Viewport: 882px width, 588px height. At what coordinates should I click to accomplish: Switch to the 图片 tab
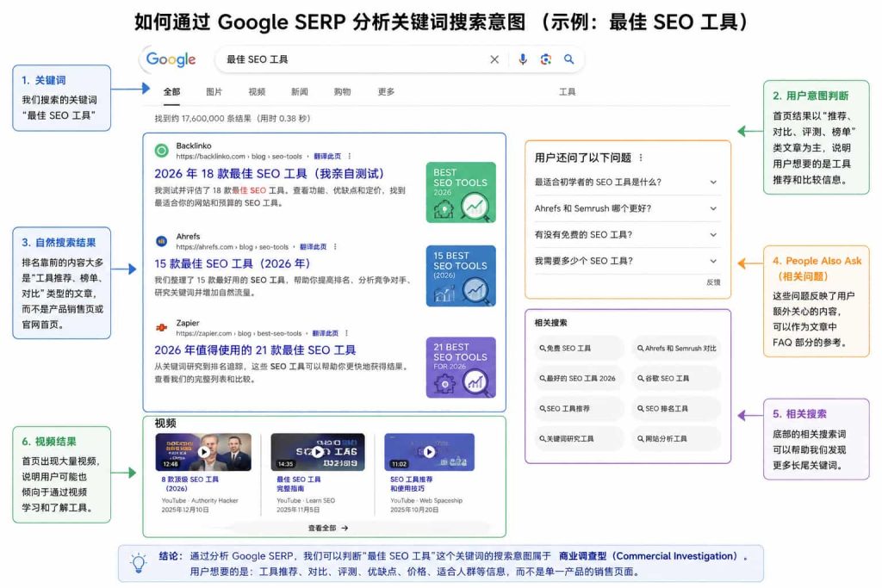coord(214,91)
